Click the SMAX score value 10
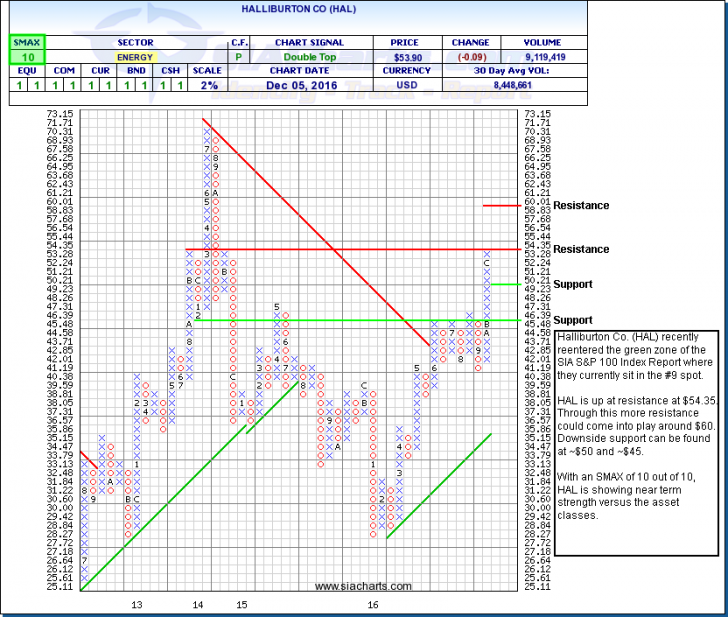 pyautogui.click(x=21, y=58)
